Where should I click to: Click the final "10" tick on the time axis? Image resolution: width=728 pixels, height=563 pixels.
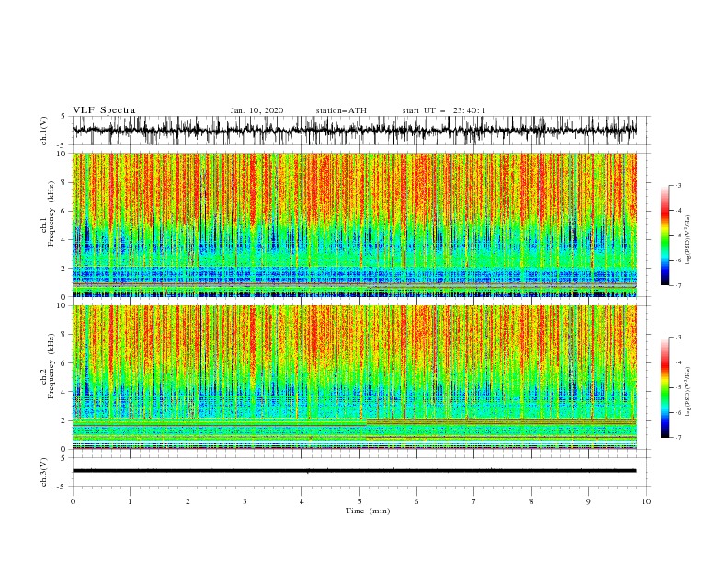tap(646, 501)
